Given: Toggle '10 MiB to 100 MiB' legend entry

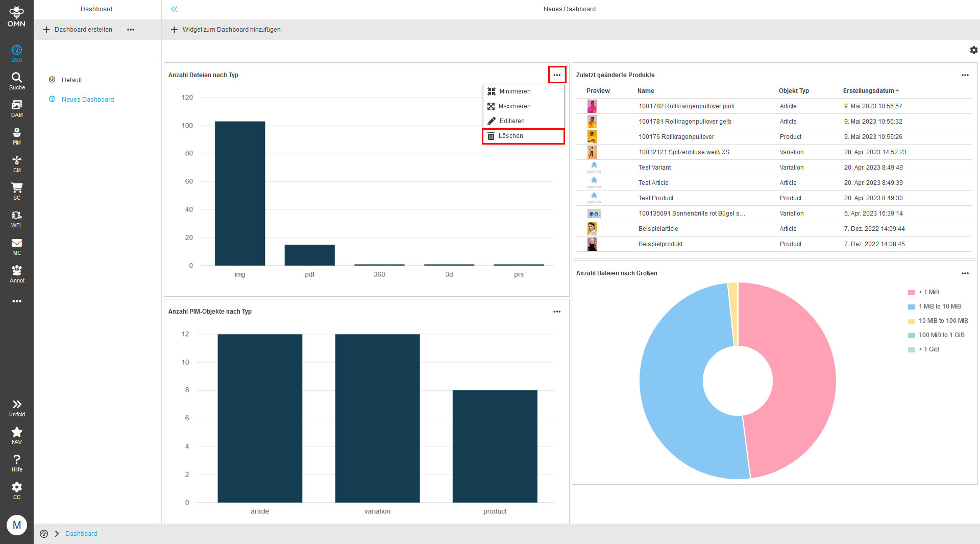Looking at the screenshot, I should [x=942, y=321].
